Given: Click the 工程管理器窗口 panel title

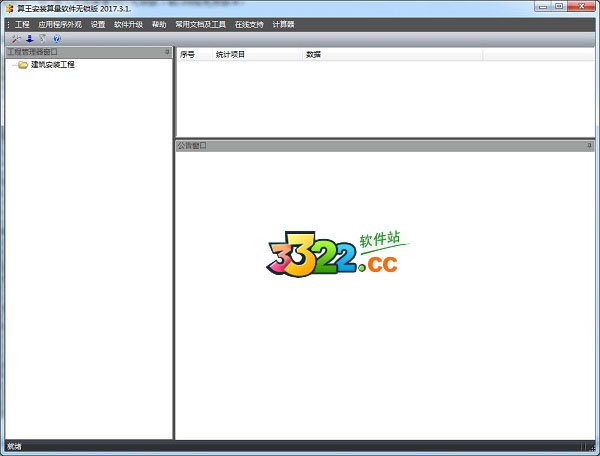Looking at the screenshot, I should (x=33, y=52).
